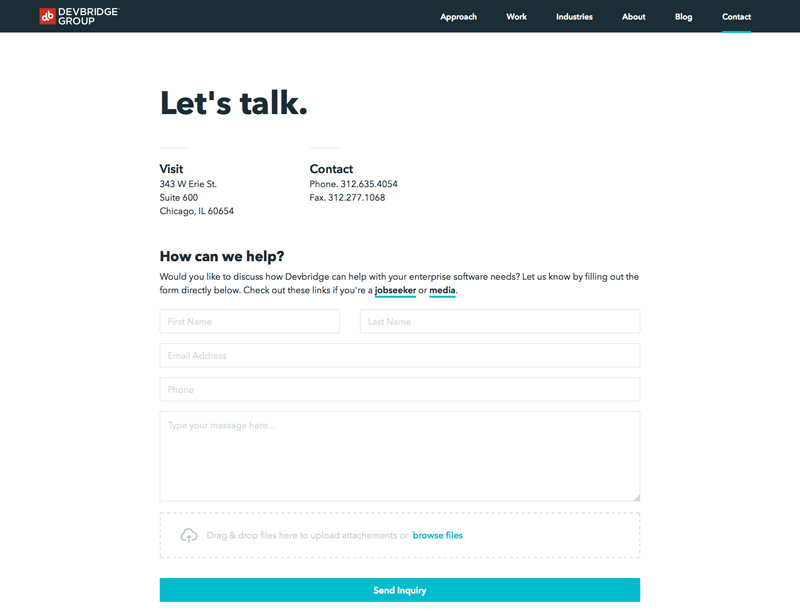Click the cloud upload icon
800x611 pixels.
pos(189,535)
